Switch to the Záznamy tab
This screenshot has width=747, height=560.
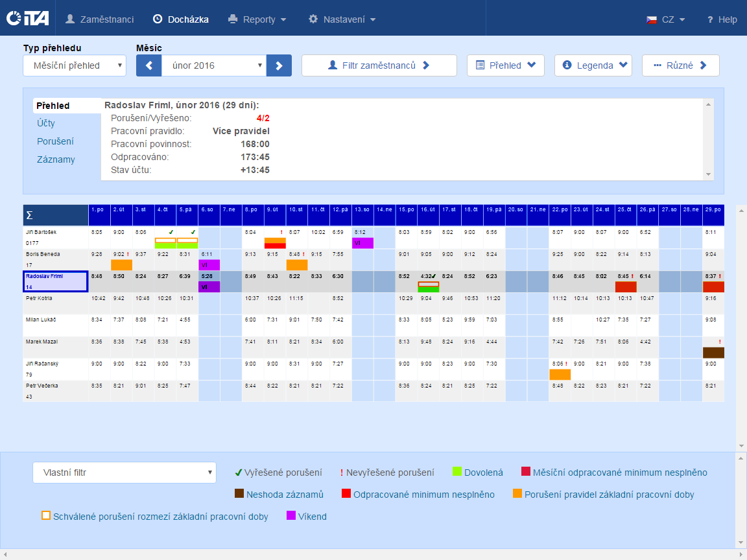pos(56,159)
